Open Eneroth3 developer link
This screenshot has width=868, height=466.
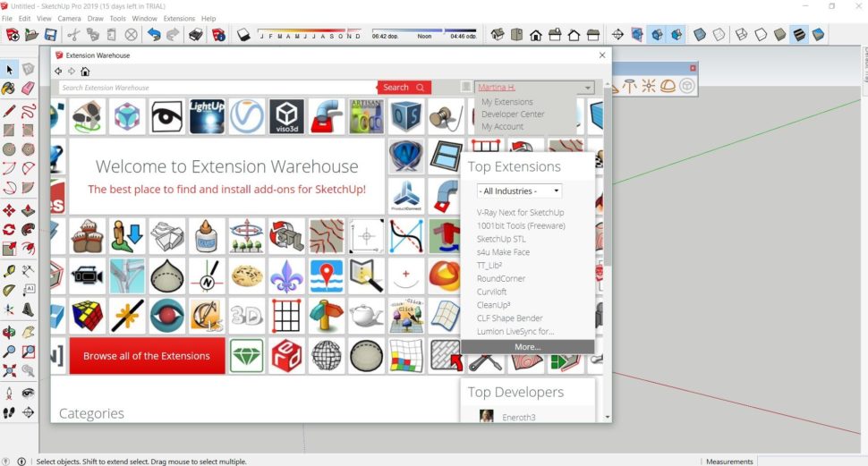click(x=519, y=418)
